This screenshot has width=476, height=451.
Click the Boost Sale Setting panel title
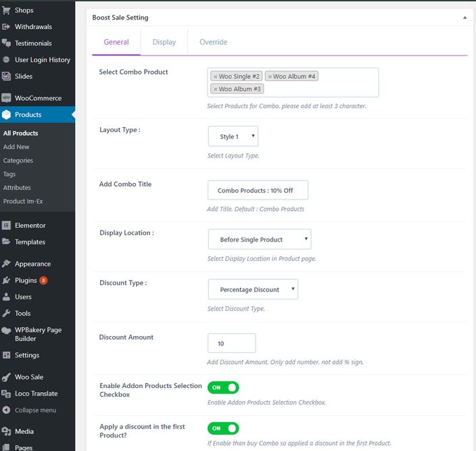(120, 18)
